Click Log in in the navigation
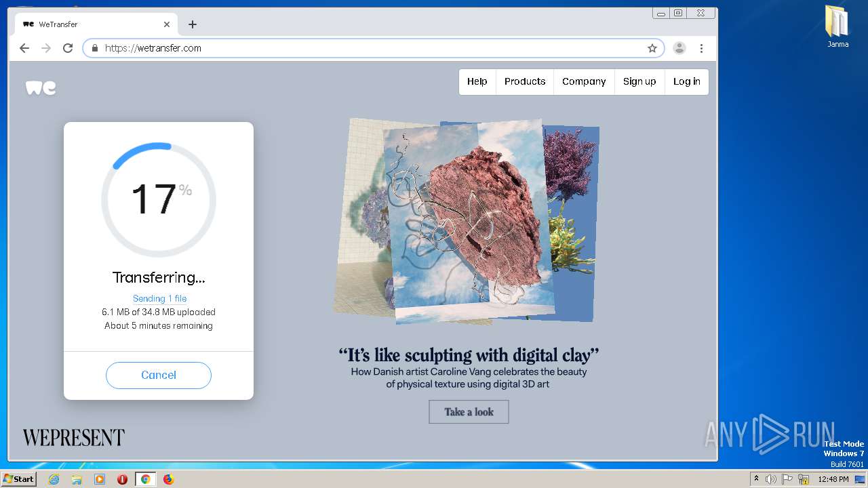The height and width of the screenshot is (488, 868). tap(687, 81)
